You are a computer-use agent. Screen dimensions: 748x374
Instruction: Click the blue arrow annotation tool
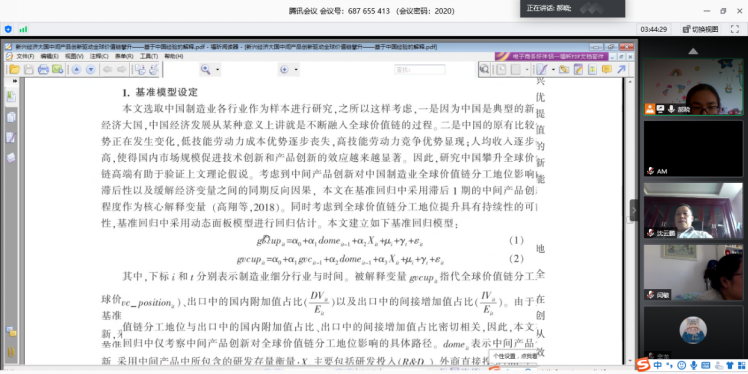(x=621, y=70)
